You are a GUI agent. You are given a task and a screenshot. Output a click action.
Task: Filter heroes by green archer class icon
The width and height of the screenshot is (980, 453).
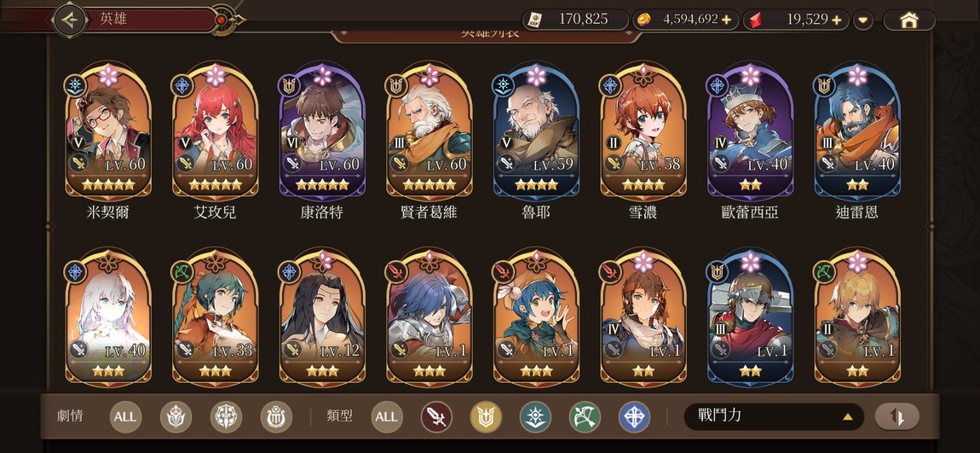click(585, 417)
